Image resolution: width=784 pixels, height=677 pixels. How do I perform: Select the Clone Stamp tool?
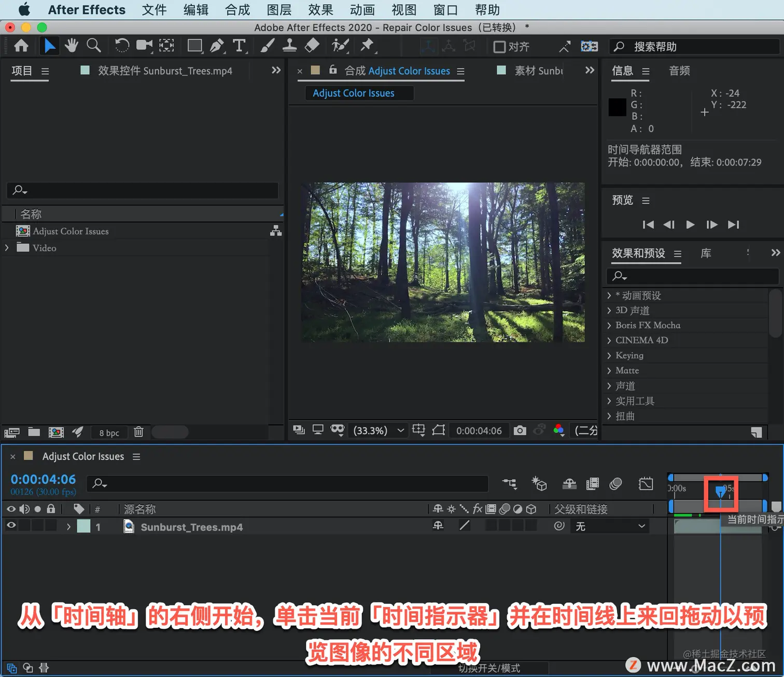click(x=289, y=46)
